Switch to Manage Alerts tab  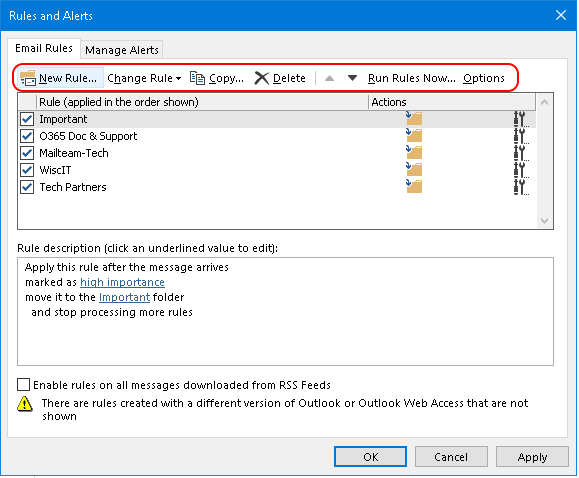(x=122, y=50)
